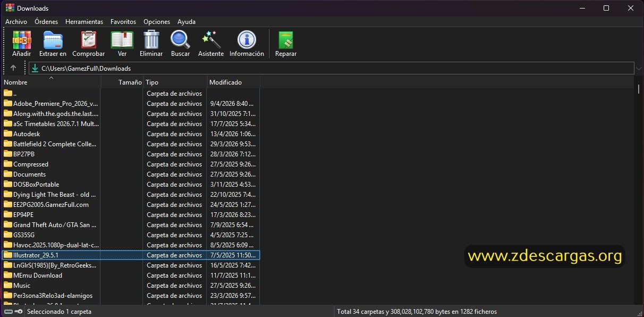Image resolution: width=644 pixels, height=317 pixels.
Task: Click the Añadir toolbar icon
Action: point(22,40)
